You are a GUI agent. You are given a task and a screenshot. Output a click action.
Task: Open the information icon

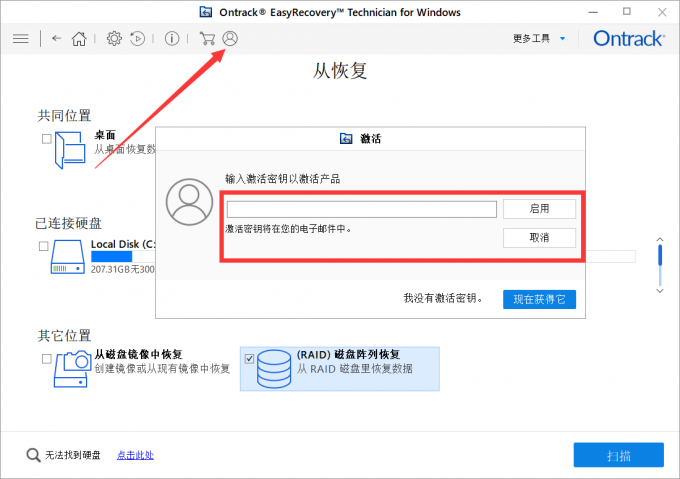[x=172, y=39]
